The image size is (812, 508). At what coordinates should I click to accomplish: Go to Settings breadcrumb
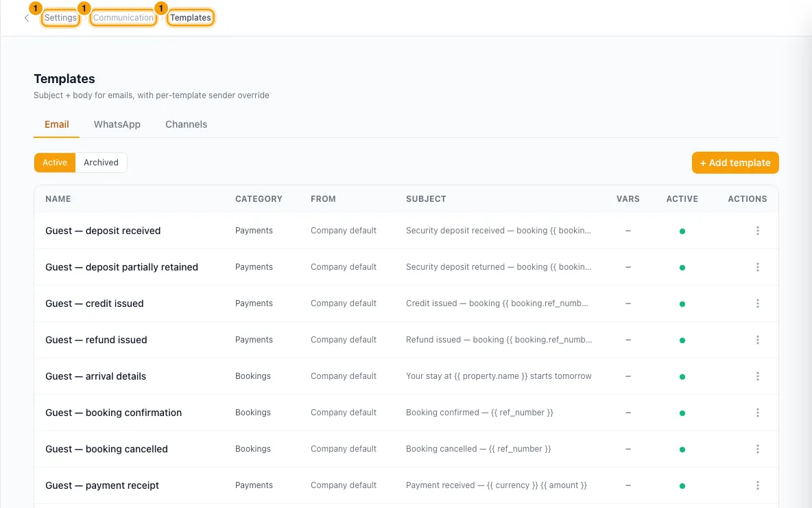(60, 18)
